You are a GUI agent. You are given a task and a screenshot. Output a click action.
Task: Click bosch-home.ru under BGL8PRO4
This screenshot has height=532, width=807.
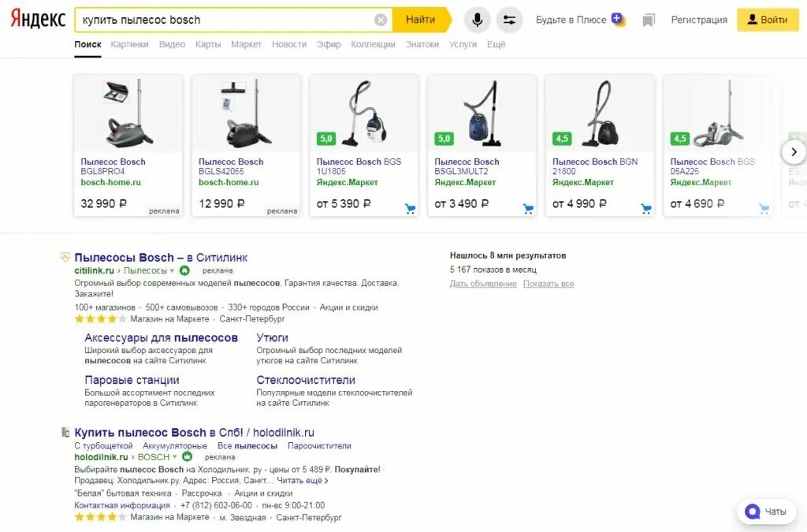pyautogui.click(x=110, y=182)
